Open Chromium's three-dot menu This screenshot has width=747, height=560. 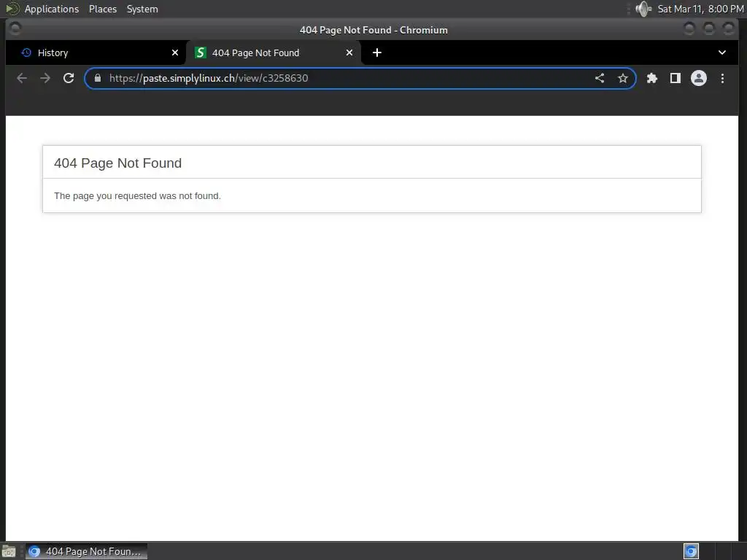722,78
